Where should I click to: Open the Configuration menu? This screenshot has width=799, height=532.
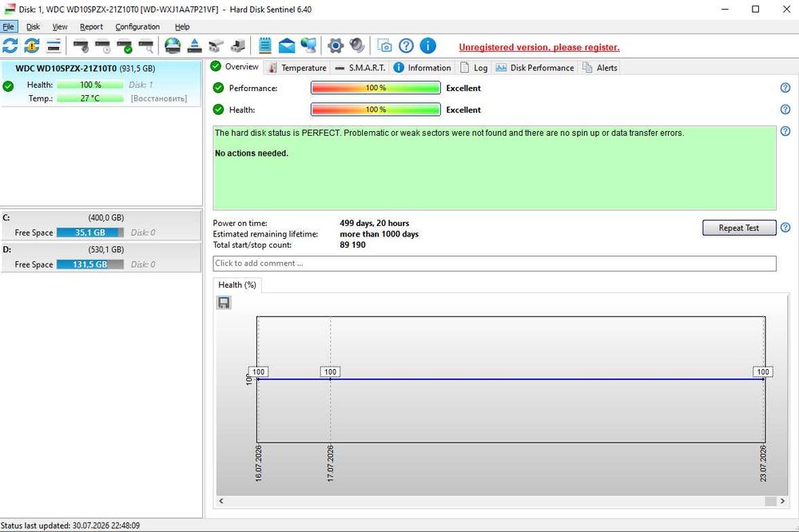tap(137, 26)
